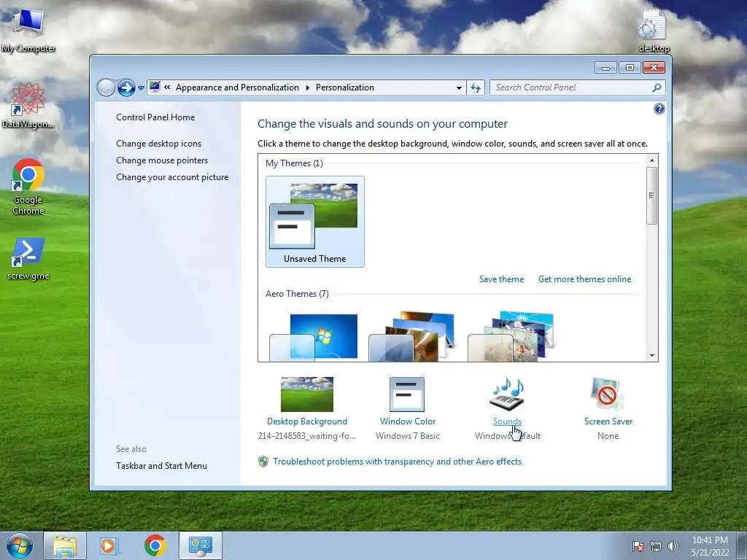Click the Control Panel taskbar button

point(200,545)
